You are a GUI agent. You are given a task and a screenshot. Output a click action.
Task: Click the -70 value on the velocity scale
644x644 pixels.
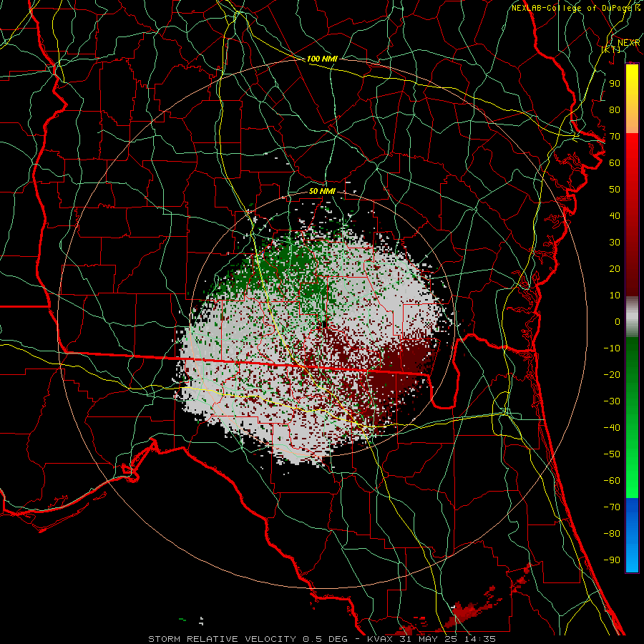[612, 507]
